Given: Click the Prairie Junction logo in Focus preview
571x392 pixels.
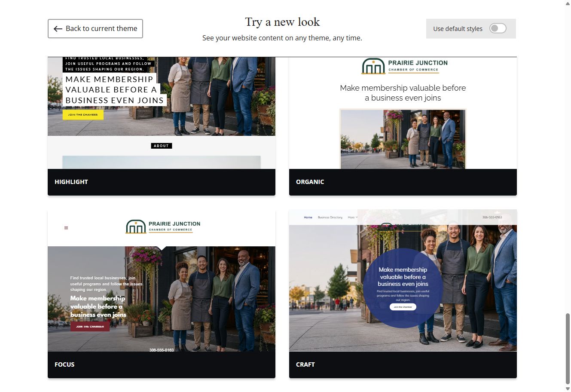Looking at the screenshot, I should [163, 227].
